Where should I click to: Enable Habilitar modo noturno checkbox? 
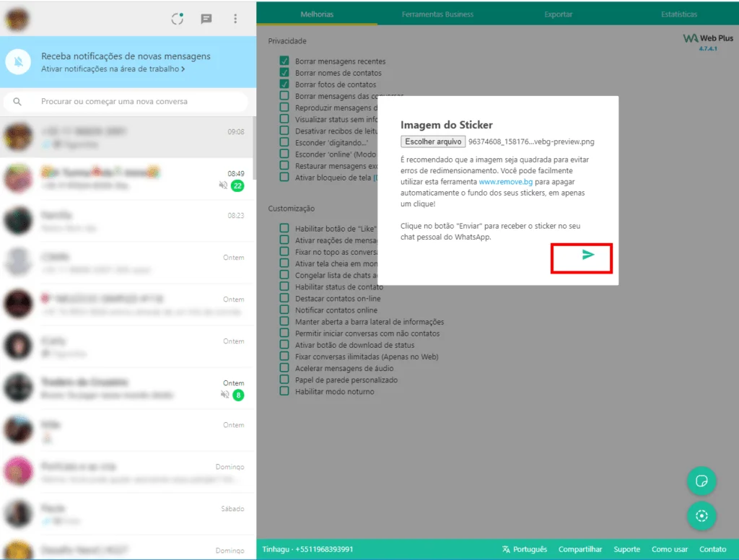284,391
